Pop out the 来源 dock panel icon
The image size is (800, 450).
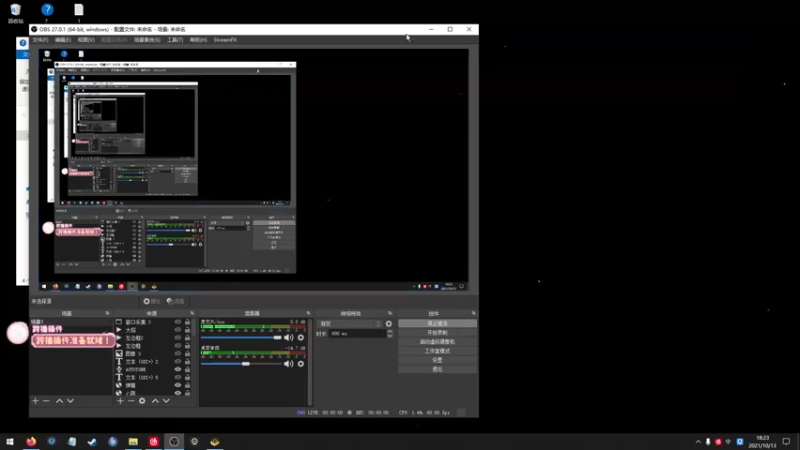(192, 313)
